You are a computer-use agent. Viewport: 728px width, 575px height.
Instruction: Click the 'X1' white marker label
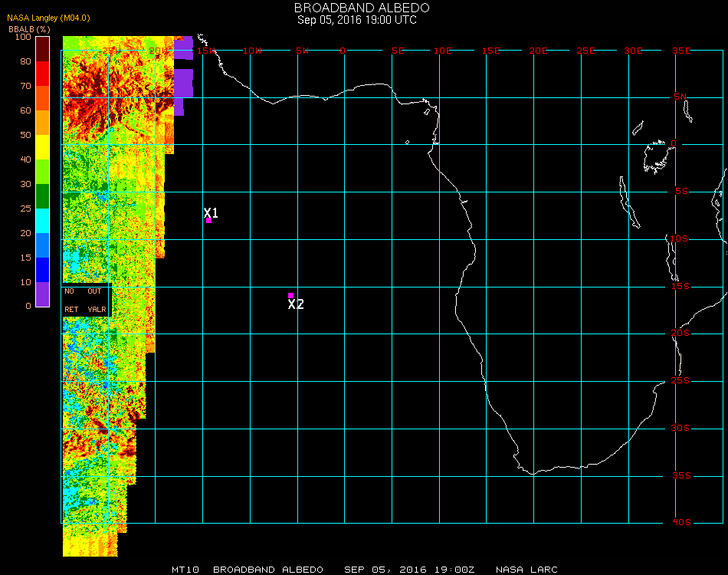pos(211,212)
